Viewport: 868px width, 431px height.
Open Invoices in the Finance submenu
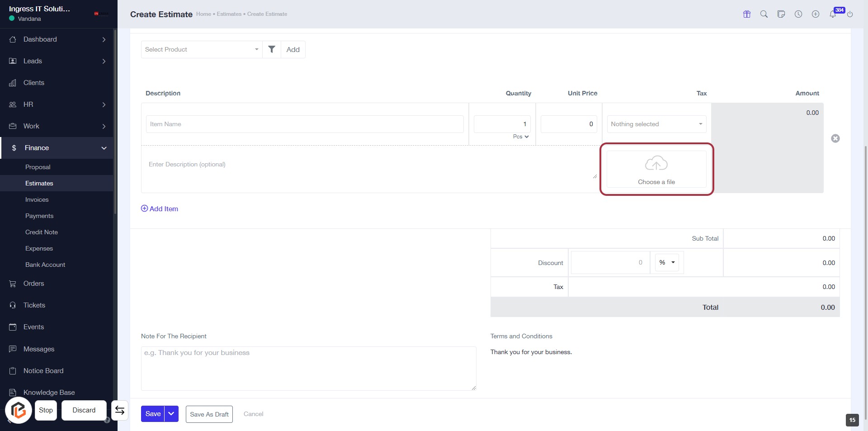[x=37, y=199]
